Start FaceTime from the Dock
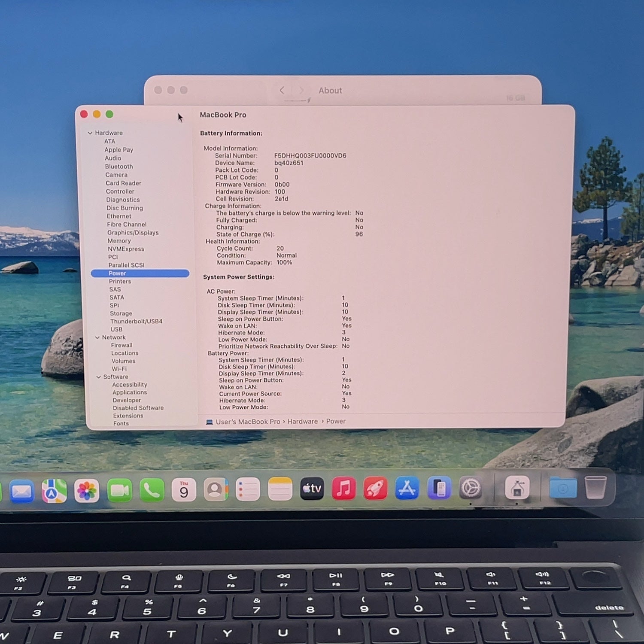Image resolution: width=644 pixels, height=644 pixels. [x=119, y=490]
